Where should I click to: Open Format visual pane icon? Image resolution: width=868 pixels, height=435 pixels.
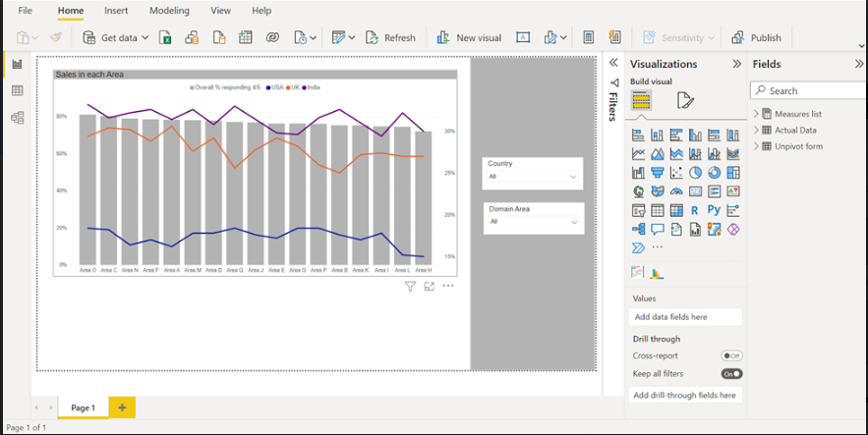coord(685,100)
